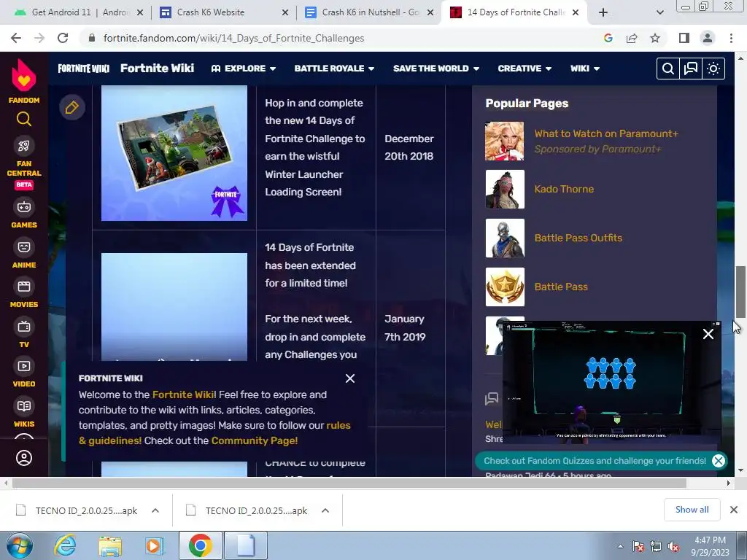Open the user profile icon in sidebar
This screenshot has width=747, height=560.
click(24, 458)
